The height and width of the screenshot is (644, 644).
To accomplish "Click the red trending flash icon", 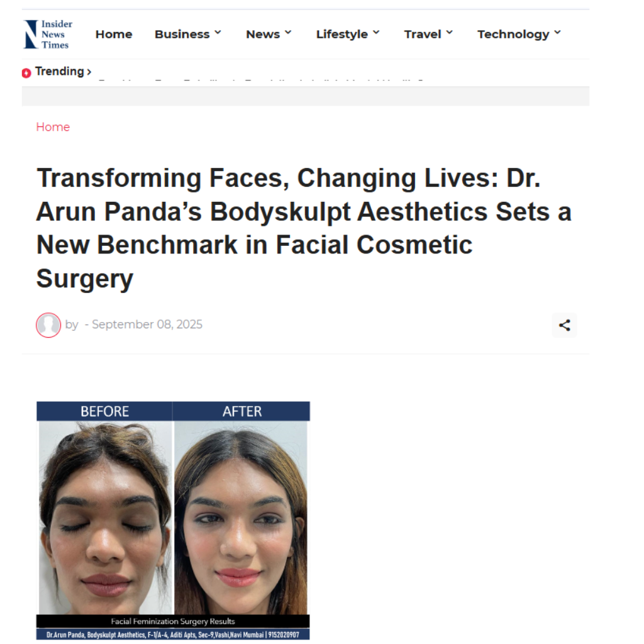I will pos(26,73).
